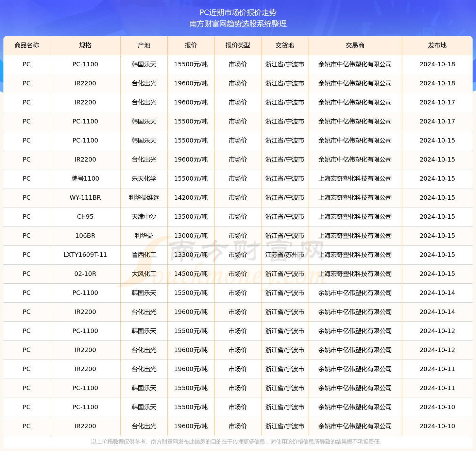The height and width of the screenshot is (451, 476).
Task: Select the '产地' column header
Action: click(x=144, y=45)
